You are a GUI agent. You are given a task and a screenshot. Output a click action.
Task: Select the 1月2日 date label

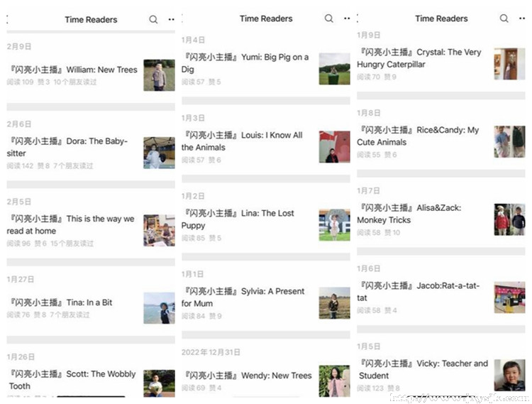pos(193,196)
